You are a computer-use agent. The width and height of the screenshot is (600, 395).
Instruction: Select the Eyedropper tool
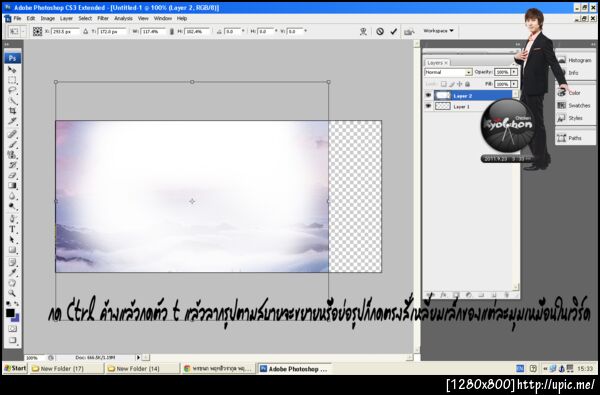point(12,273)
